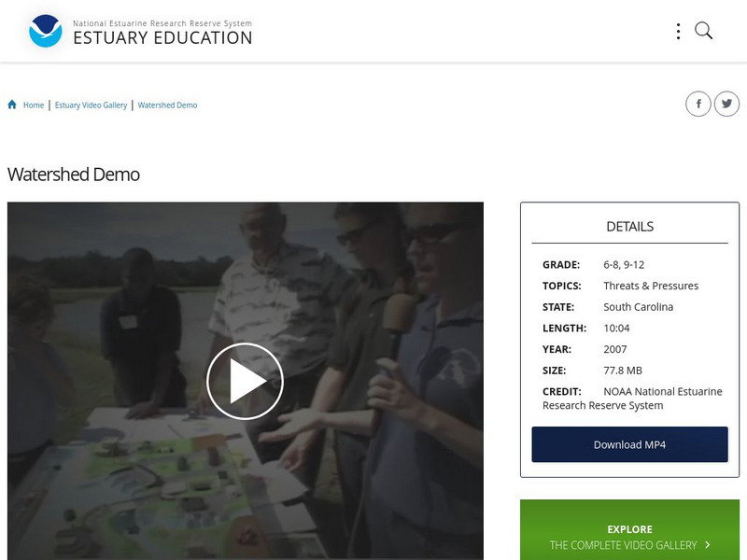Click the South Carolina state value
This screenshot has width=747, height=560.
point(638,307)
